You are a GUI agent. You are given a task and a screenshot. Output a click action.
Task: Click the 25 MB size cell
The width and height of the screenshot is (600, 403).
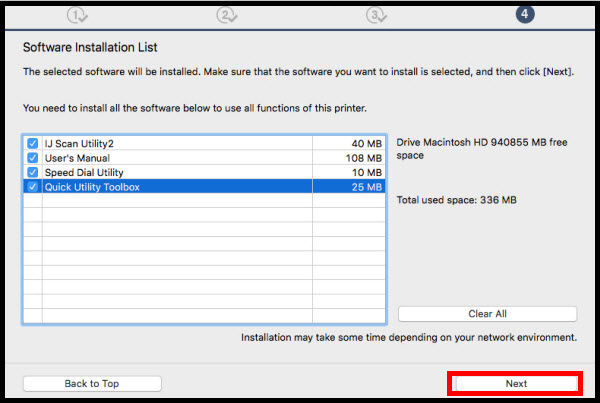click(x=349, y=187)
